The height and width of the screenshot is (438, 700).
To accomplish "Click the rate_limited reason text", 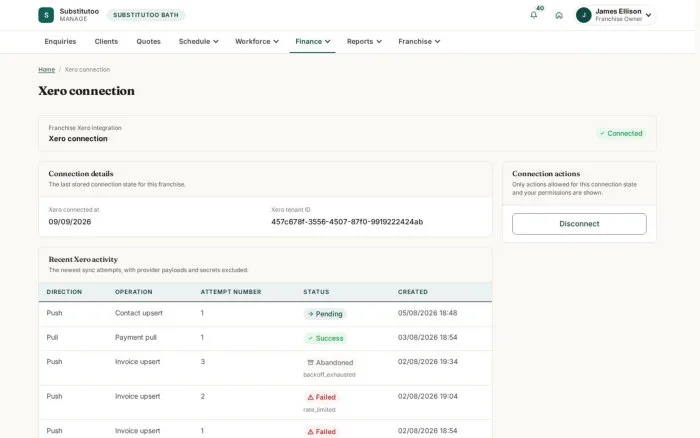I will pos(319,409).
